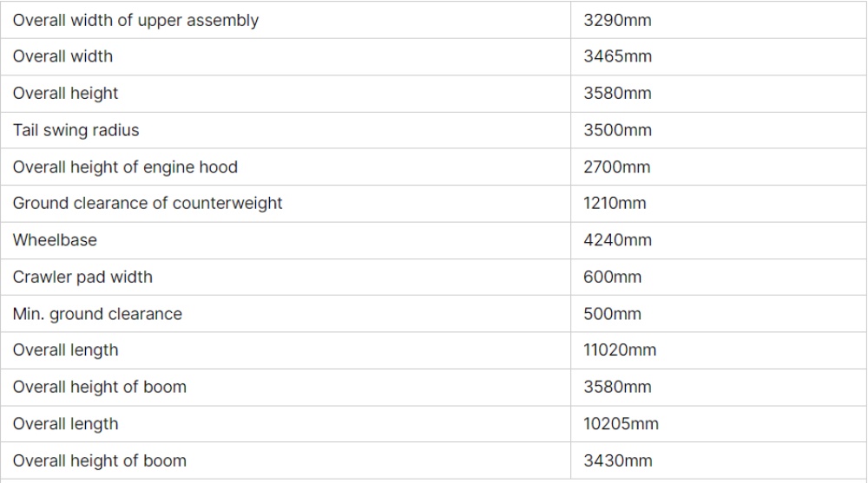Select the 3465mm width value
The width and height of the screenshot is (868, 483).
618,57
